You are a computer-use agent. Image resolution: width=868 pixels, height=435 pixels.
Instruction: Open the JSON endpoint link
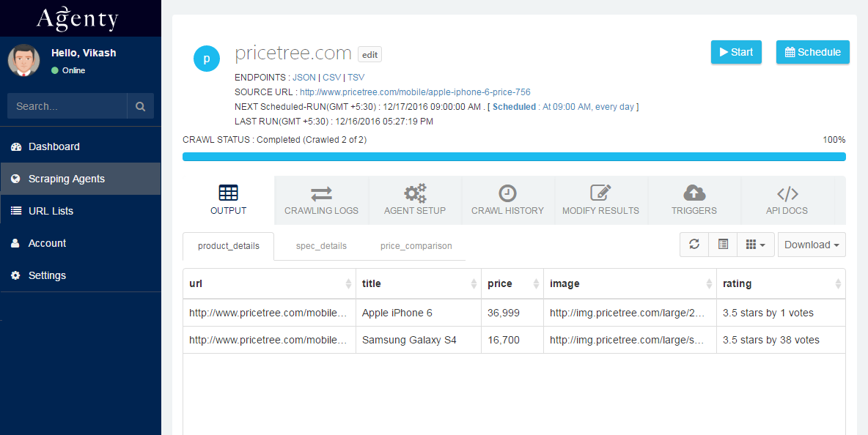click(304, 78)
